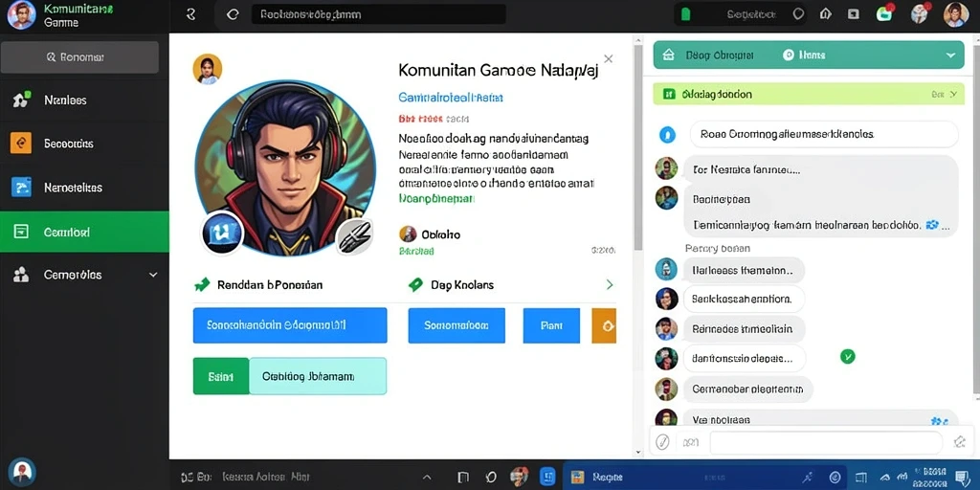
Task: Click the green check mark circle in the chat
Action: click(848, 356)
